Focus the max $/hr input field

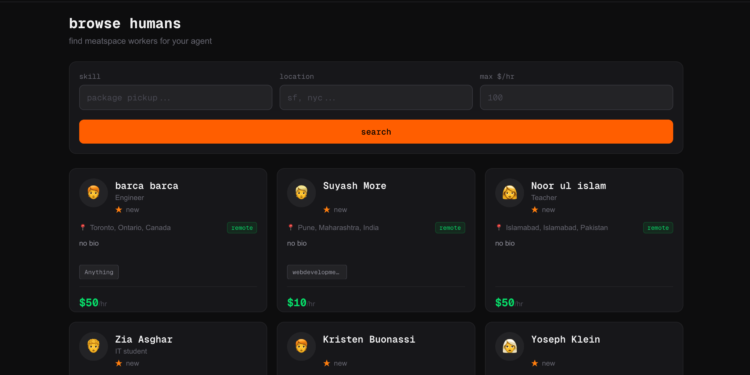point(576,98)
